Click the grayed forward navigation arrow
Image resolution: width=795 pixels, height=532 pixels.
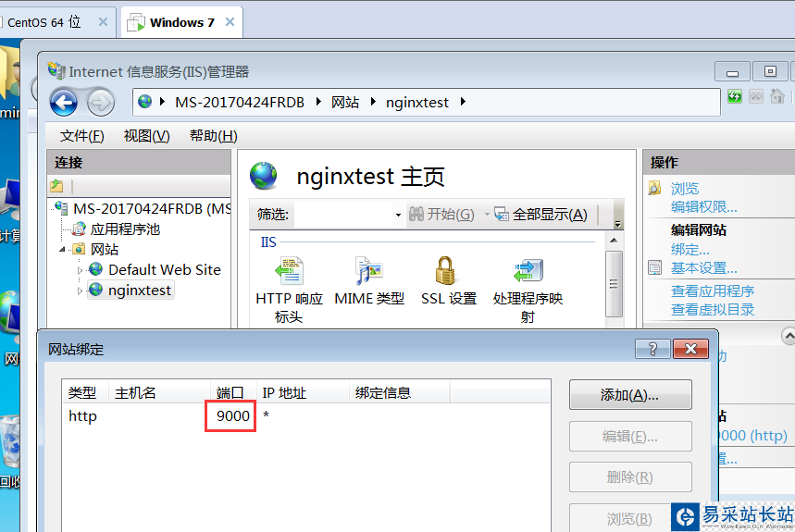pos(100,103)
